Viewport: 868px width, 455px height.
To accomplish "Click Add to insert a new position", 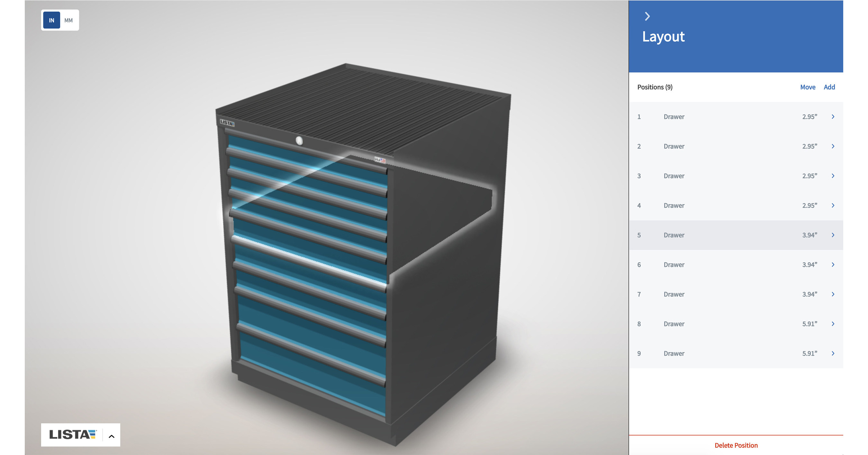I will (829, 87).
